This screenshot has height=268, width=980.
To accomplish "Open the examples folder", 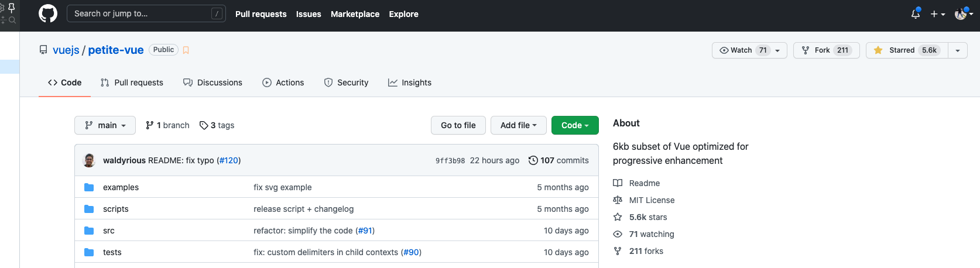I will [x=121, y=187].
